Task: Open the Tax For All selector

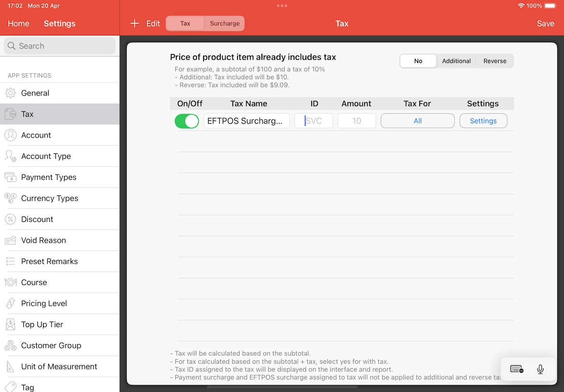Action: click(x=418, y=121)
